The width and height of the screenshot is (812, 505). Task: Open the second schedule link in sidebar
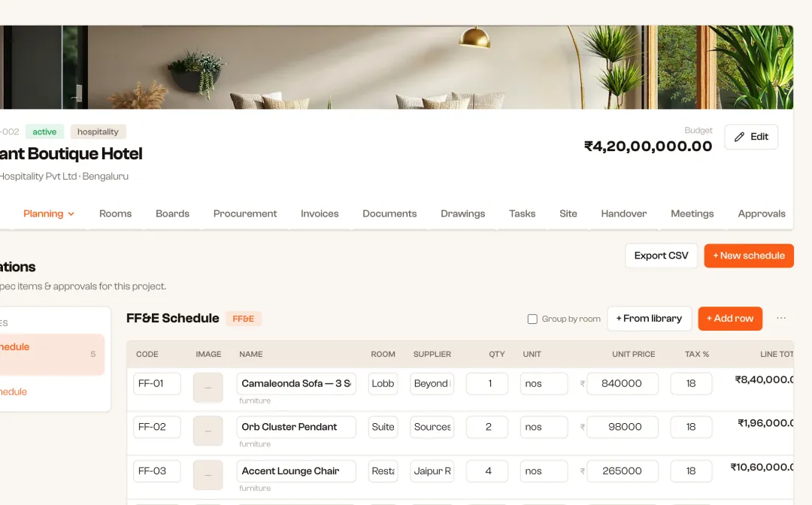point(14,392)
